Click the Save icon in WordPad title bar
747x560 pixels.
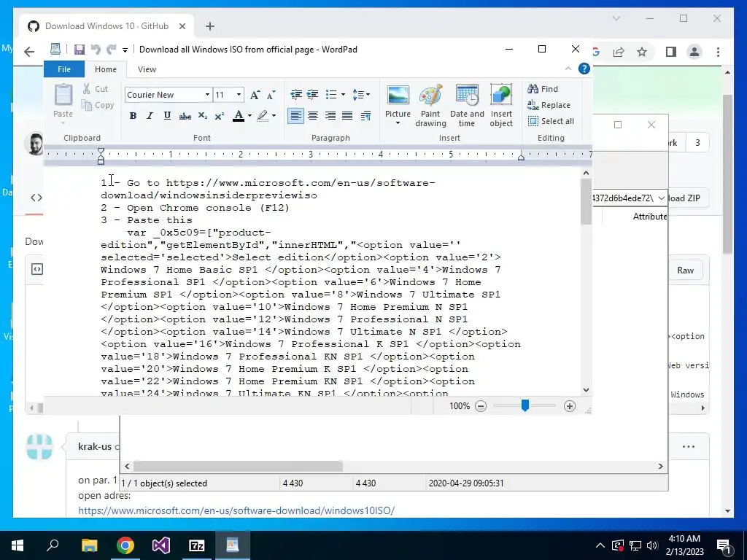(x=79, y=50)
